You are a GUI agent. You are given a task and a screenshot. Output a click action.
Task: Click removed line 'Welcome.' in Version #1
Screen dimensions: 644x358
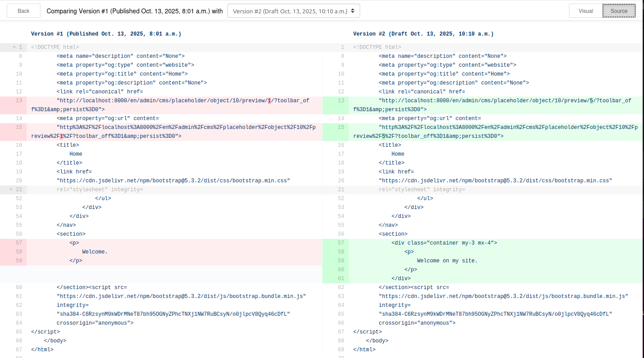click(95, 252)
